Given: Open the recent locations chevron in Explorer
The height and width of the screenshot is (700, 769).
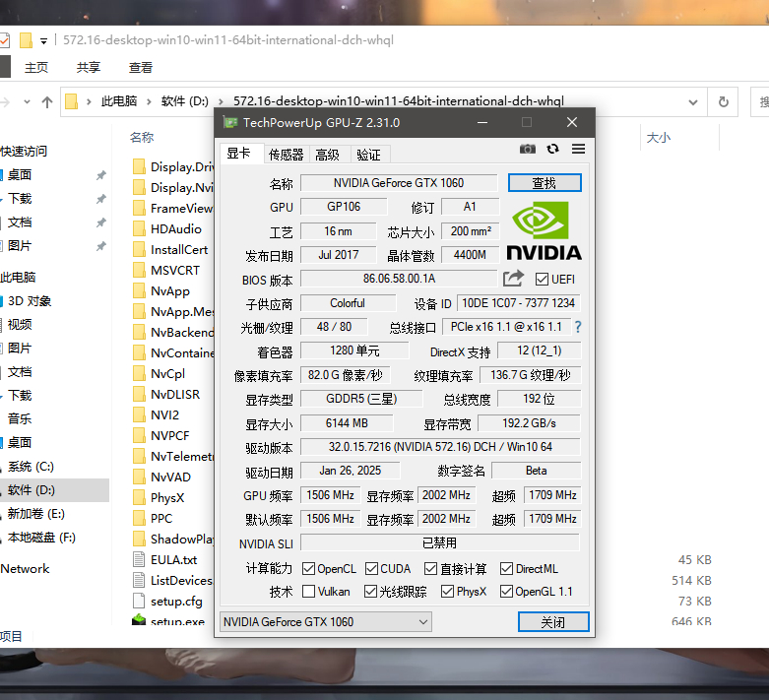Looking at the screenshot, I should (x=27, y=102).
